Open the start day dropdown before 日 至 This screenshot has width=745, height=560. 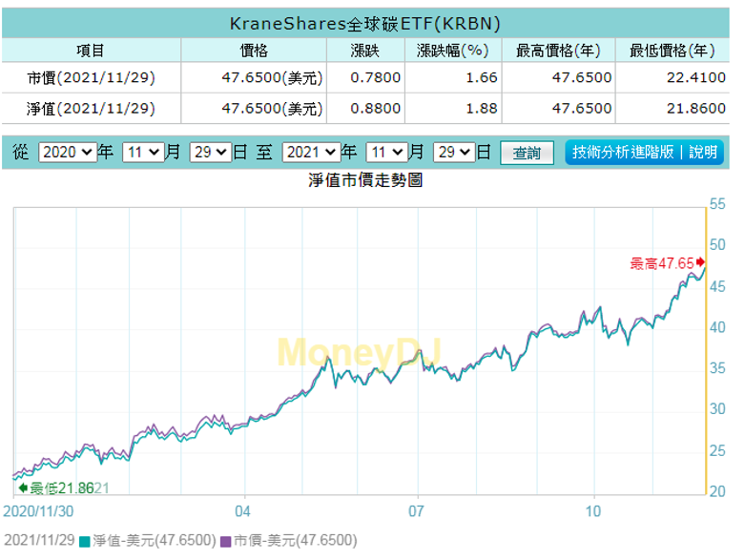pos(210,152)
